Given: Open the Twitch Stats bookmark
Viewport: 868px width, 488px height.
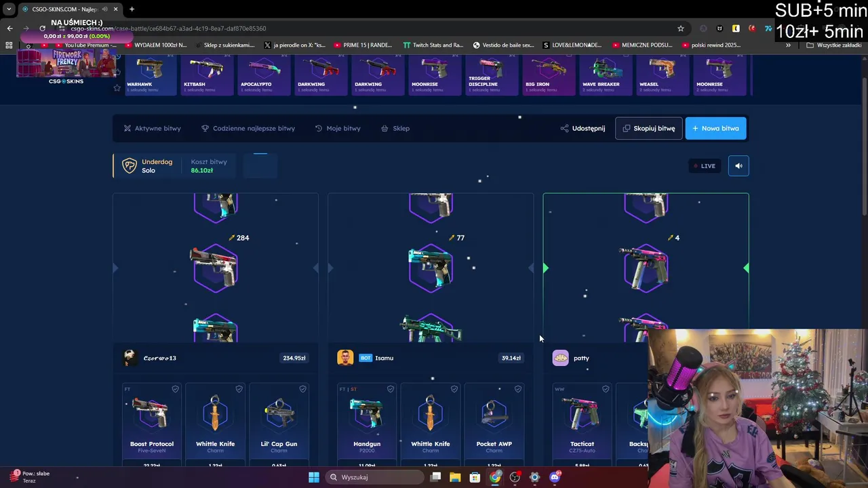Looking at the screenshot, I should [433, 45].
